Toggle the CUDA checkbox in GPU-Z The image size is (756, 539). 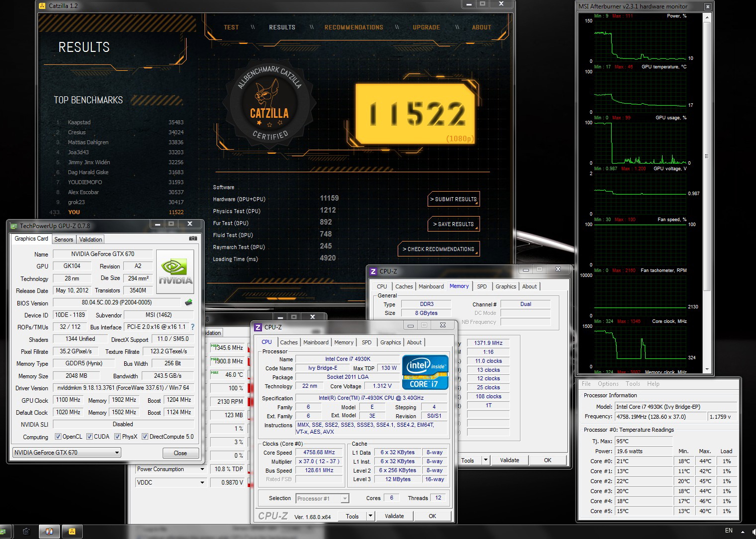coord(90,437)
